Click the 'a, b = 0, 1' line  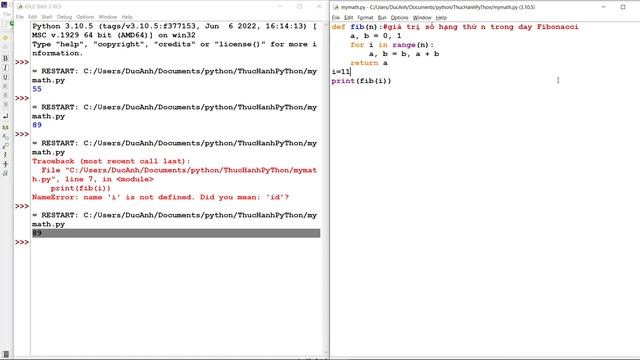(x=376, y=36)
